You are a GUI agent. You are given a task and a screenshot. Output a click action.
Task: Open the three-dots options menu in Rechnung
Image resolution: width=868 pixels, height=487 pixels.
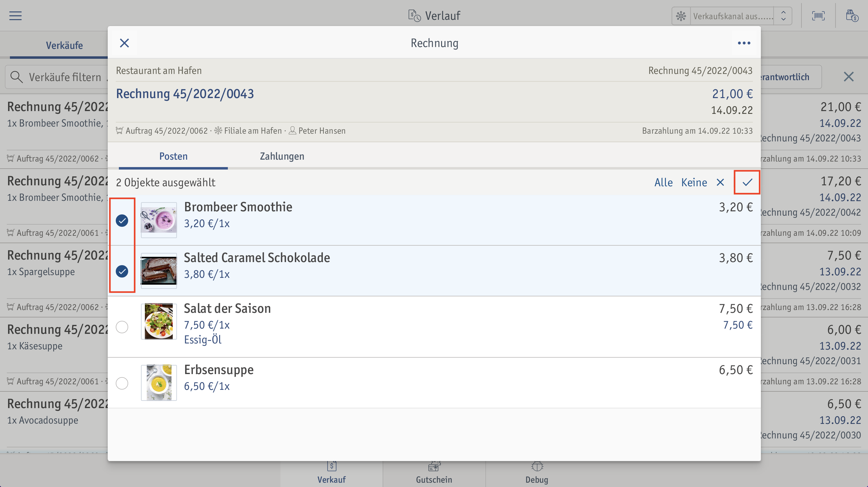(744, 43)
